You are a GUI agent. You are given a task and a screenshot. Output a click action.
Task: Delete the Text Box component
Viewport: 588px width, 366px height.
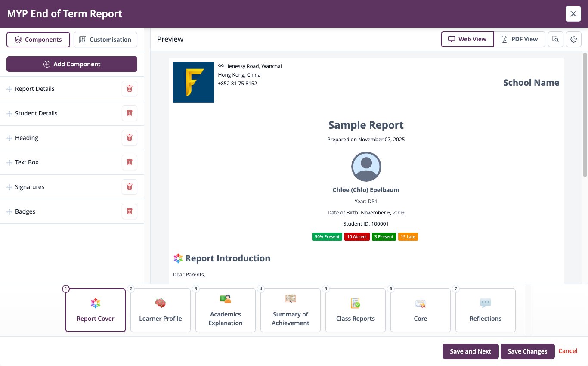[x=130, y=162]
